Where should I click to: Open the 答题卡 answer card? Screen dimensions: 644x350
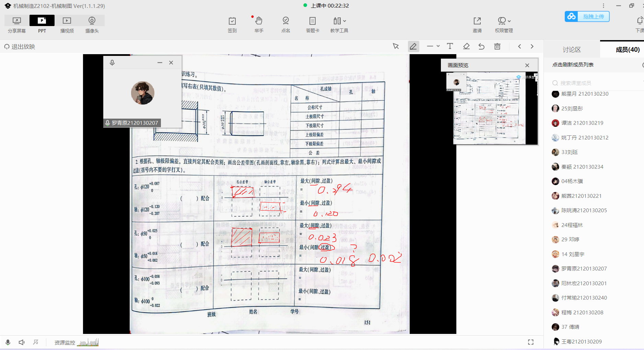(x=312, y=24)
